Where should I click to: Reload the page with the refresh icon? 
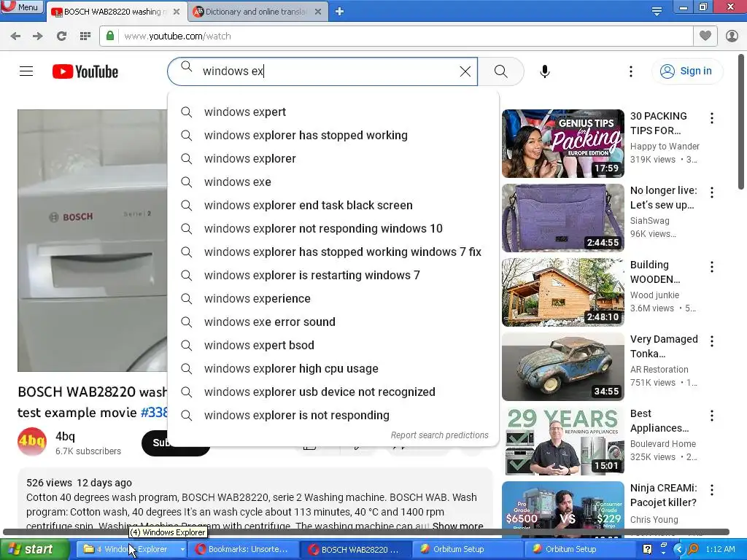pyautogui.click(x=61, y=36)
